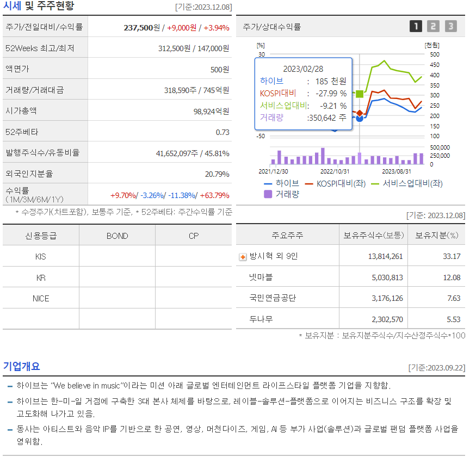Screen dimensions: 476x463
Task: Expand 방시혁 외 9인 shareholder details
Action: [243, 257]
